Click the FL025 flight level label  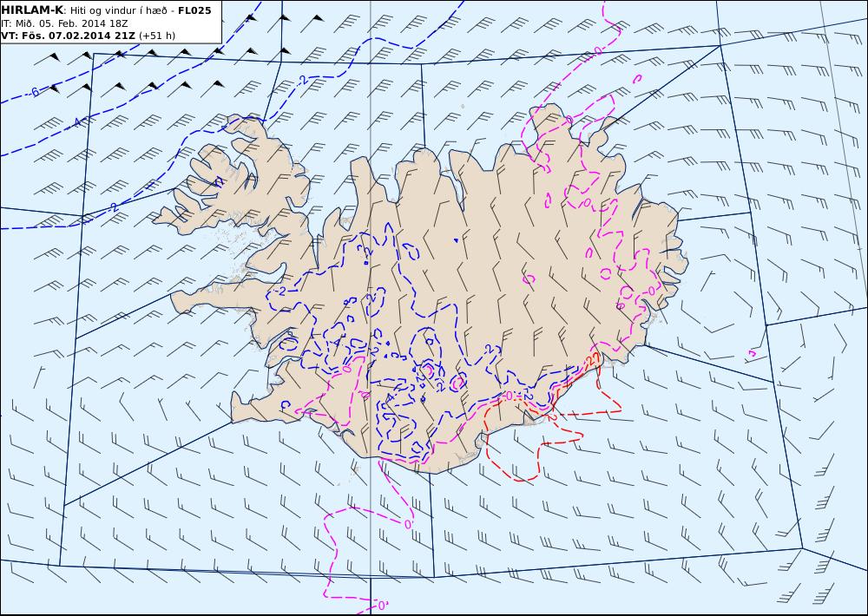194,10
